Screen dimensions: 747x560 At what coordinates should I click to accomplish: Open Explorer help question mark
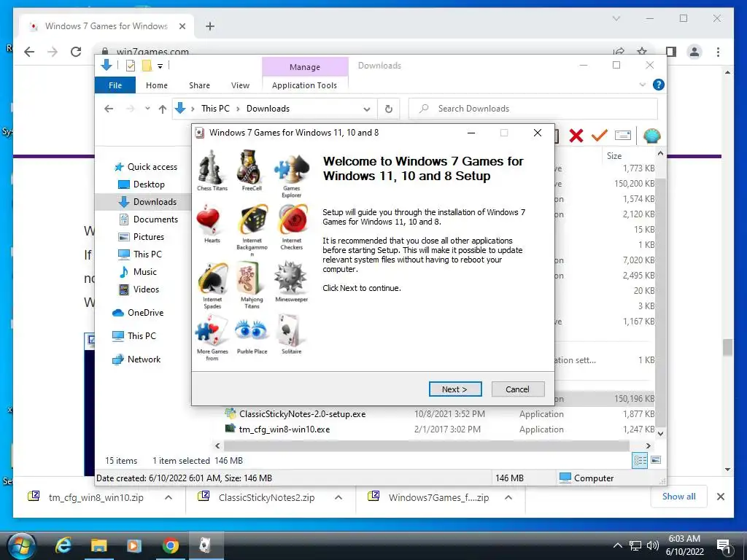(659, 85)
